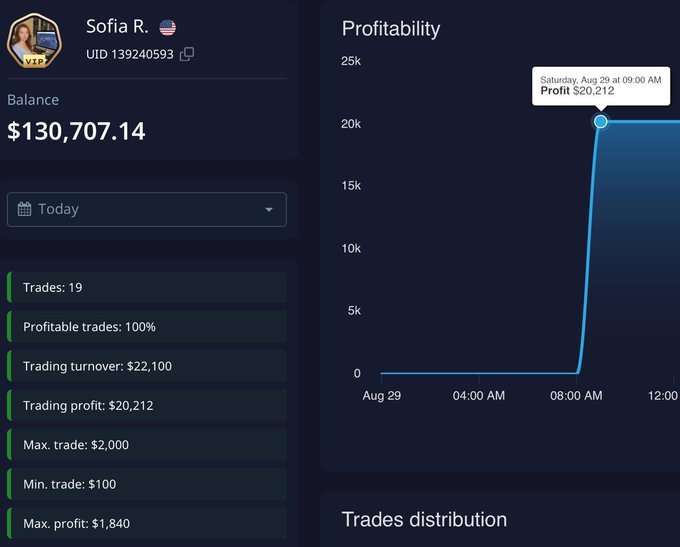This screenshot has width=680, height=547.
Task: Select Max. profit: $1,840 row
Action: coord(147,524)
